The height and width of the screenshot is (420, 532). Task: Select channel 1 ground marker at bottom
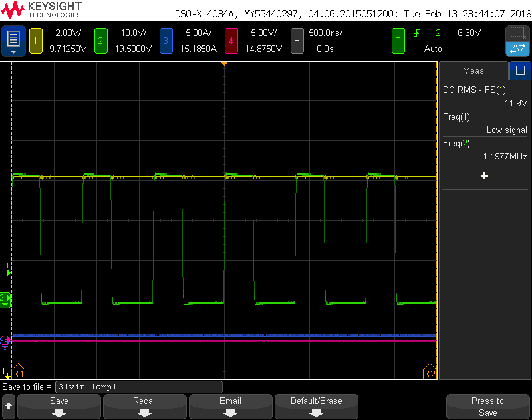pos(5,373)
